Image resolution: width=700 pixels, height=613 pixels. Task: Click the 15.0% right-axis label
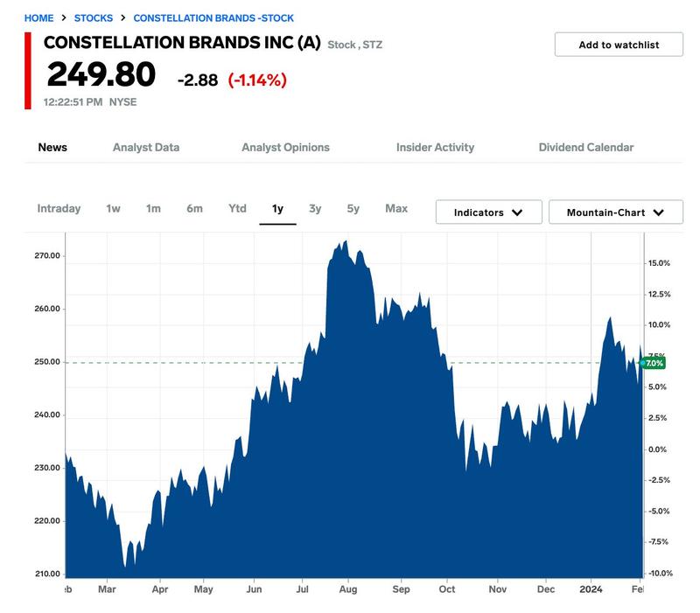coord(659,263)
